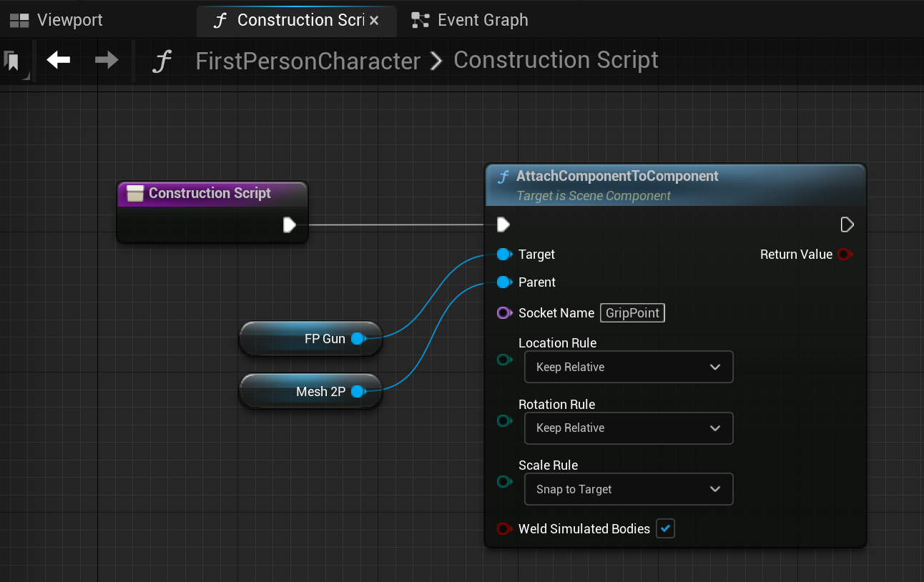The width and height of the screenshot is (924, 582).
Task: Click the Mesh 2P variable output pin
Action: (x=358, y=392)
